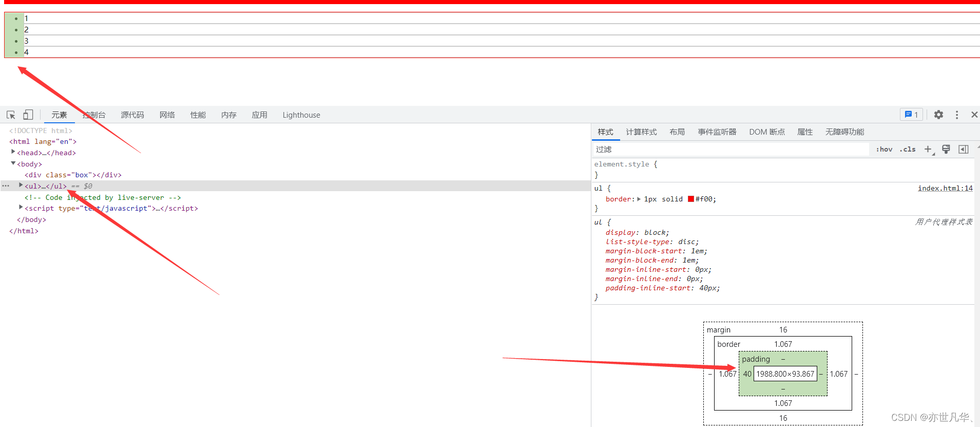Open the 内存 tab
The width and height of the screenshot is (980, 427).
click(x=229, y=115)
